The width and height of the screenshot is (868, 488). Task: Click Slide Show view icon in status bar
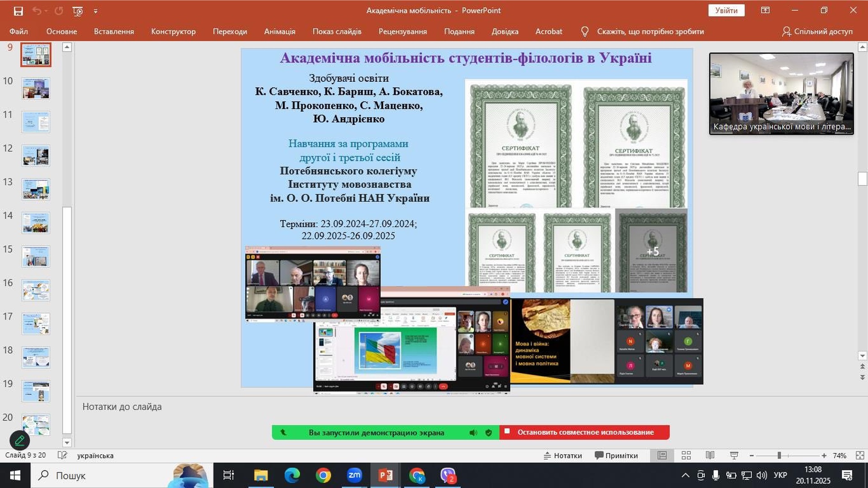click(x=734, y=455)
